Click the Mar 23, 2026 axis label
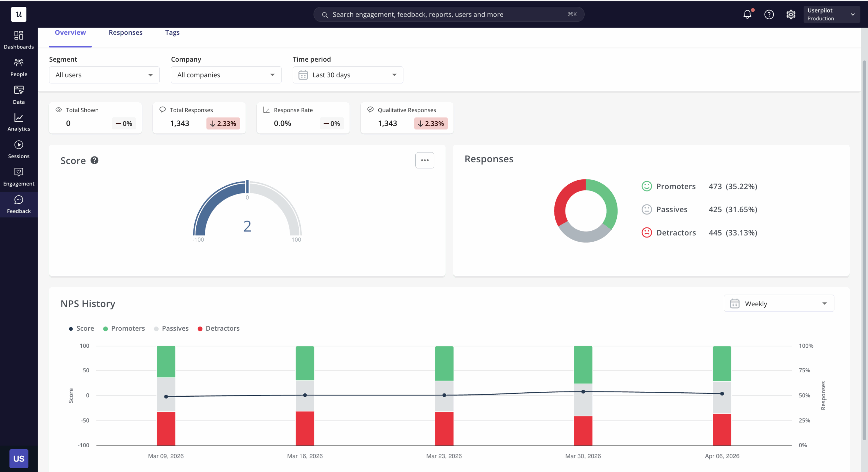 pyautogui.click(x=444, y=456)
